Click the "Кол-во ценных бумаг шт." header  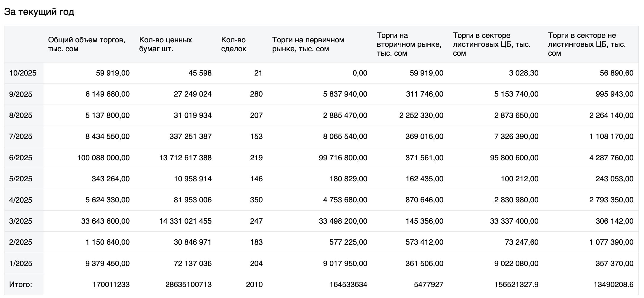tap(165, 44)
